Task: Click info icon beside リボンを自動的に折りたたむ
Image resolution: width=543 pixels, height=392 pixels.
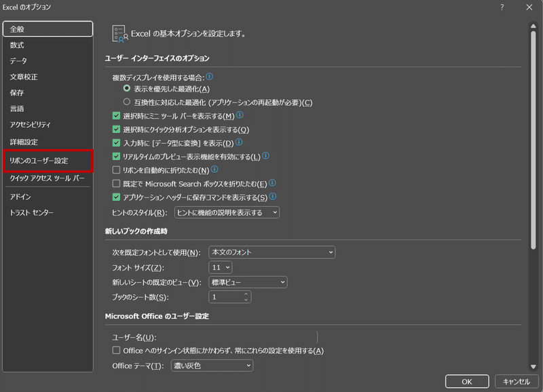Action: 214,169
